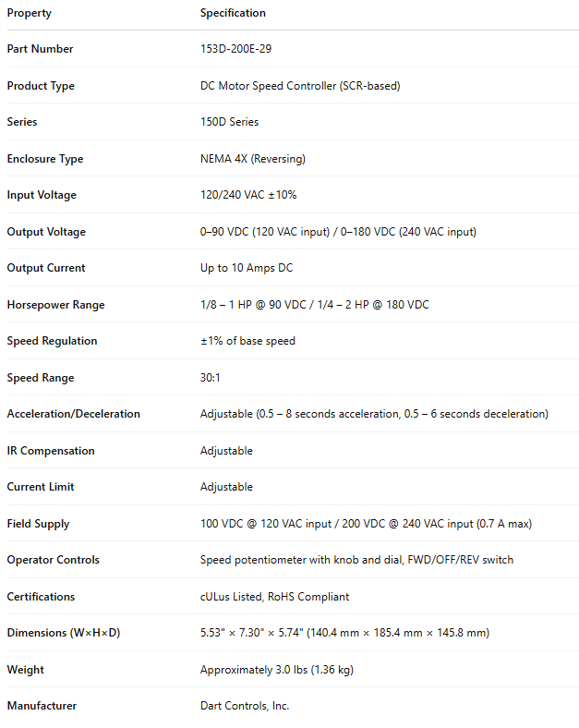Viewport: 579px width, 728px height.
Task: Select the Acceleration/Deceleration row label
Action: (x=74, y=414)
